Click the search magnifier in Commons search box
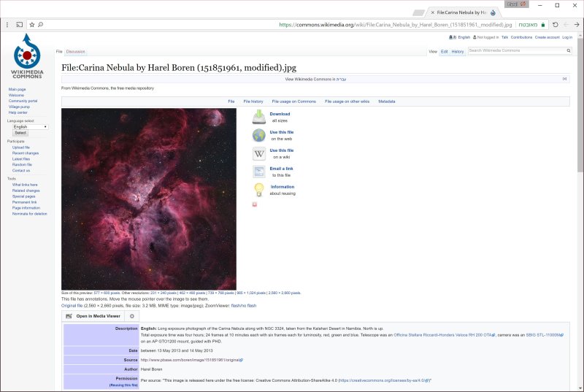 pos(569,50)
